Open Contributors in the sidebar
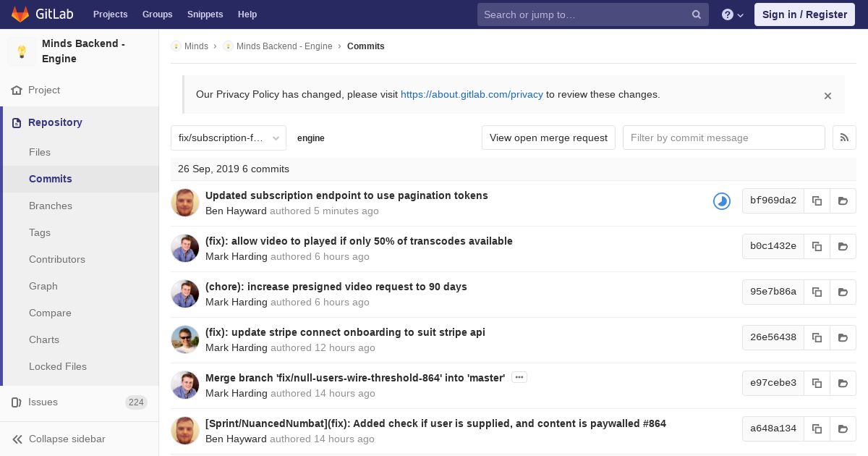This screenshot has width=868, height=456. click(x=57, y=259)
